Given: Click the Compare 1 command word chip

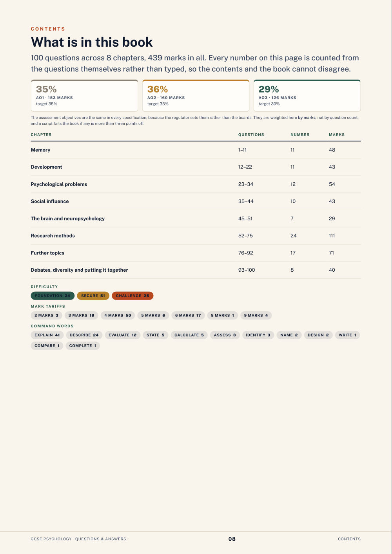Looking at the screenshot, I should (x=47, y=345).
